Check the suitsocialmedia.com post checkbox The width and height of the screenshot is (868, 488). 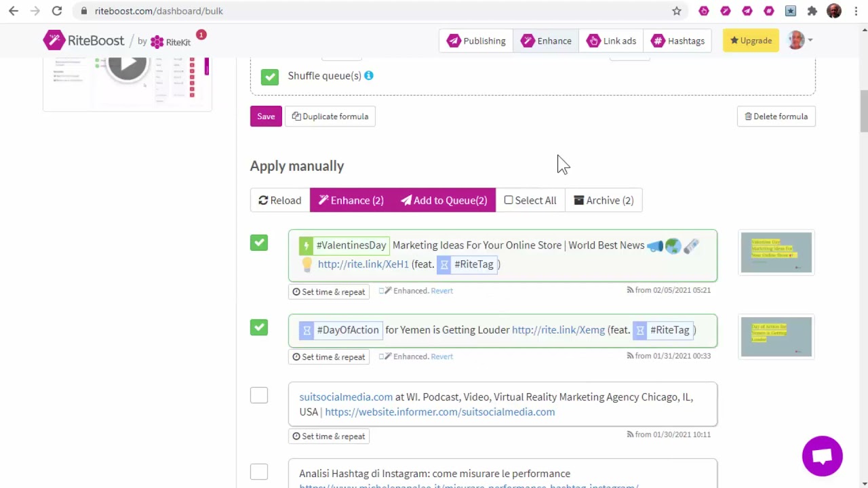click(259, 395)
